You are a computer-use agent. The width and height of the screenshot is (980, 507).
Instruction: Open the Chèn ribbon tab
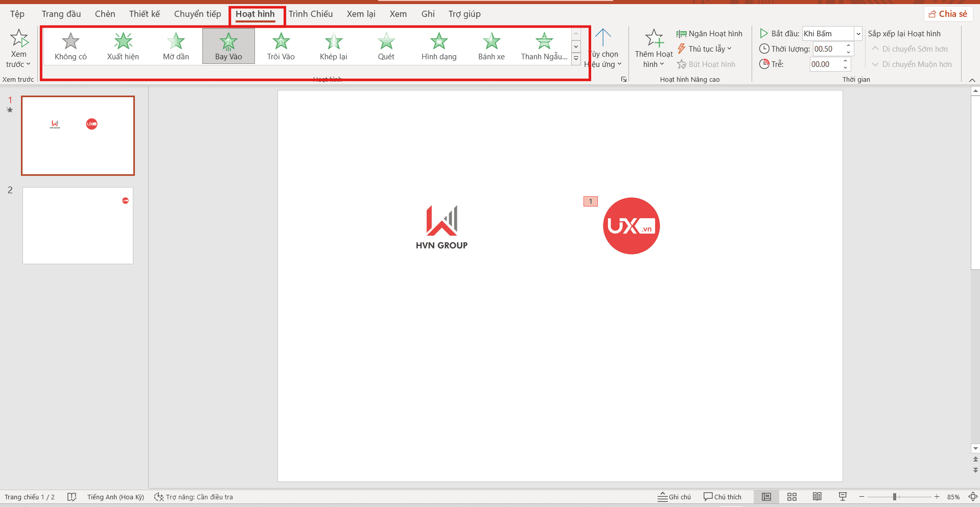coord(104,14)
